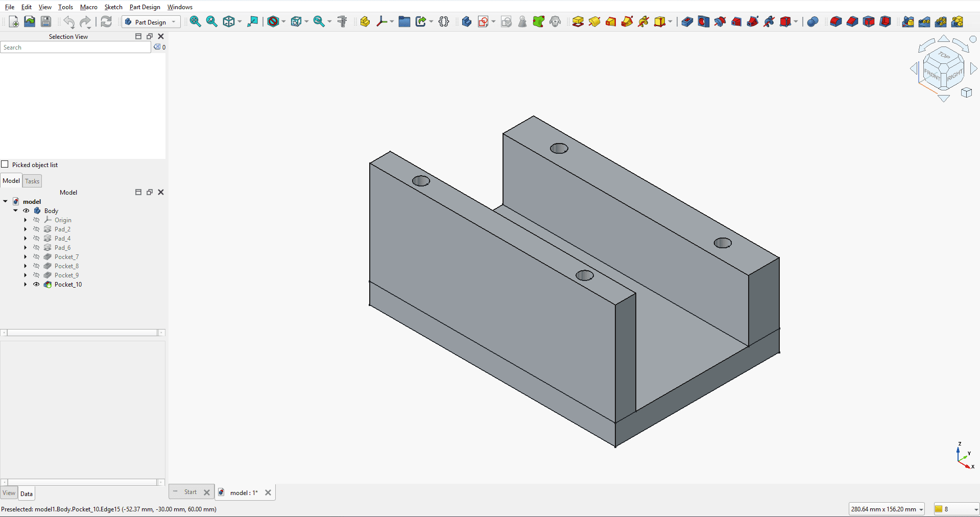Image resolution: width=980 pixels, height=517 pixels.
Task: Click the TOP face of navigation cube
Action: [944, 55]
